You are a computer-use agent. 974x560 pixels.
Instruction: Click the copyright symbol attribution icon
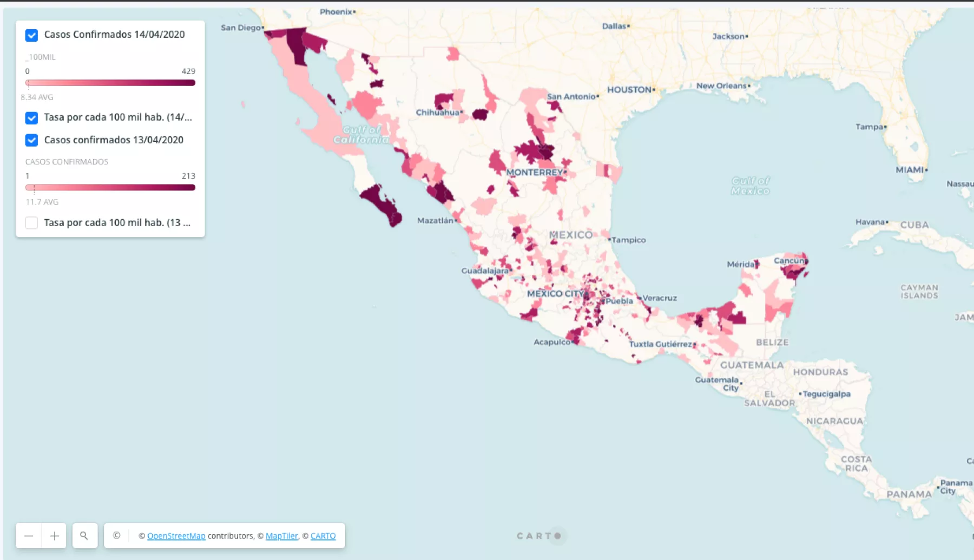pyautogui.click(x=116, y=536)
